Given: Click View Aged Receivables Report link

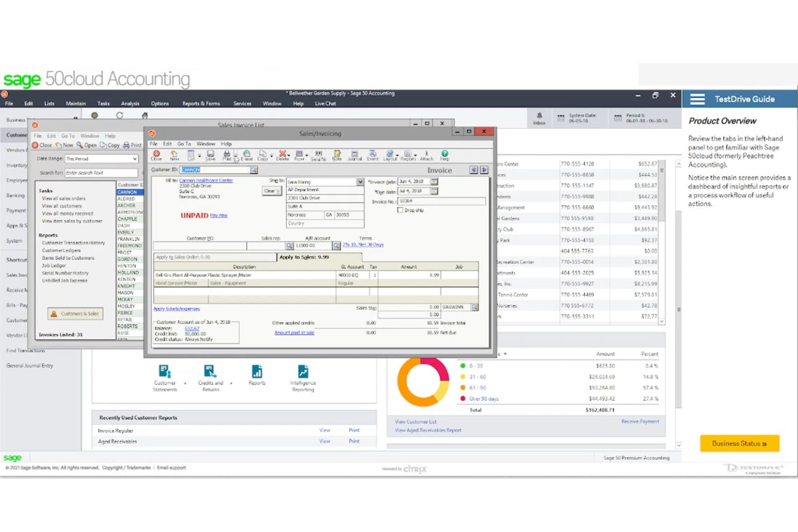Looking at the screenshot, I should coord(428,430).
